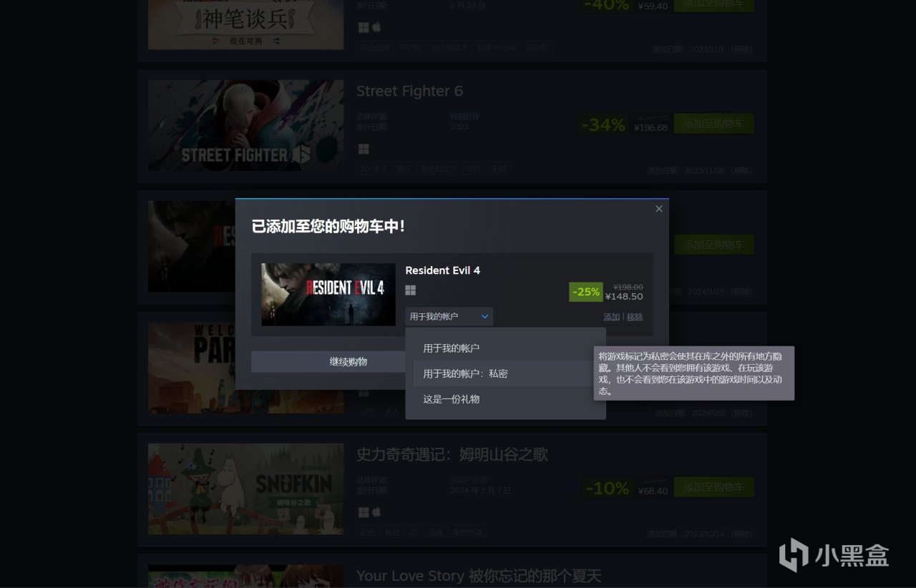Click the Resident Evil 4 title text
The width and height of the screenshot is (916, 588).
[x=443, y=270]
